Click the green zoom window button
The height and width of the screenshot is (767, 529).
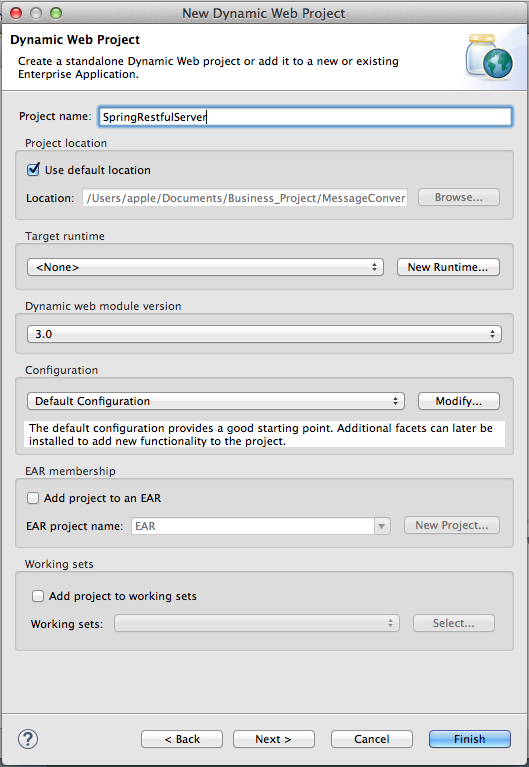tap(56, 13)
